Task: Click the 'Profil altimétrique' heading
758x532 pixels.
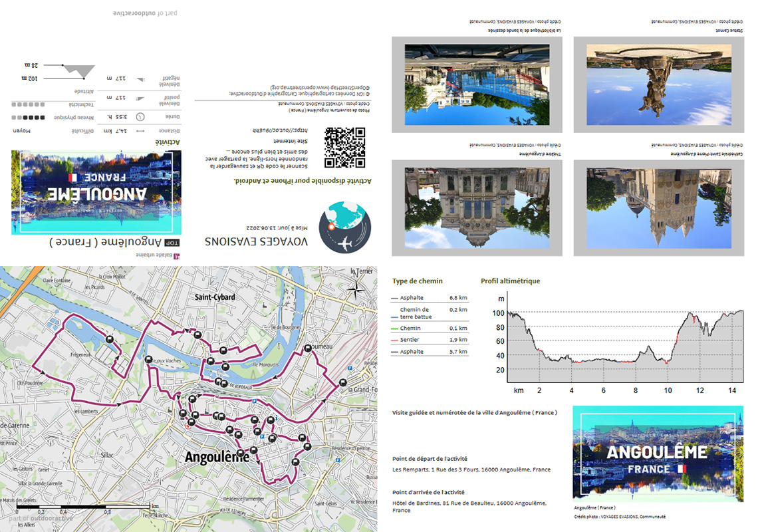Action: tap(511, 281)
